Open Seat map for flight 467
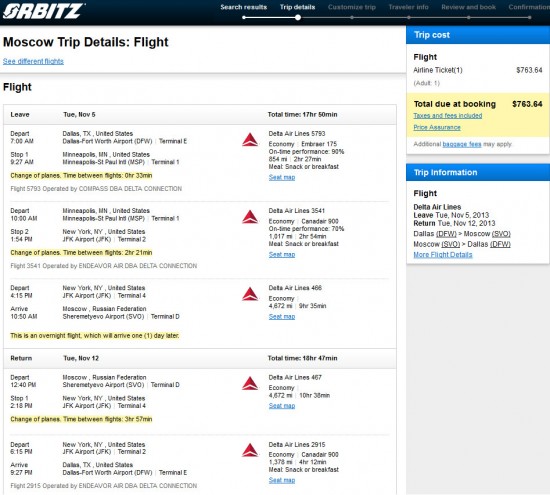The width and height of the screenshot is (550, 495). point(282,406)
